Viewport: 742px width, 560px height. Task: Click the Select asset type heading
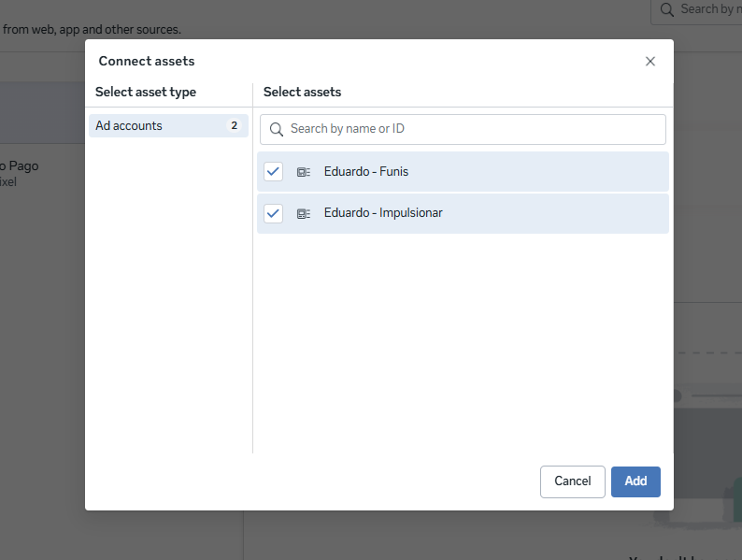146,93
